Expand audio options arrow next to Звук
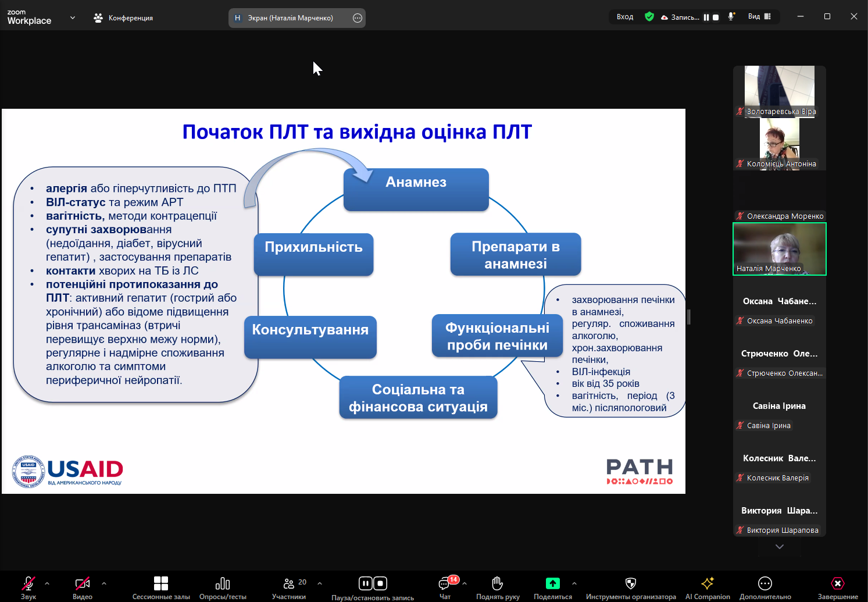Viewport: 868px width, 602px height. coord(47,583)
